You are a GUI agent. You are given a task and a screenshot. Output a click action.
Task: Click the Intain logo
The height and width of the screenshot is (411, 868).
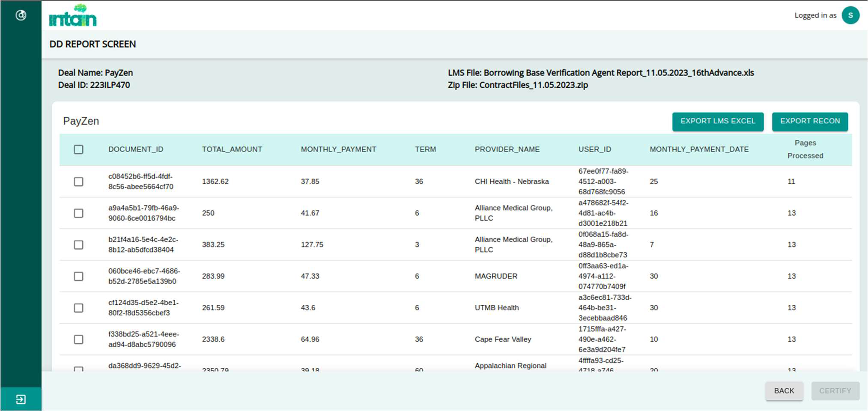[73, 16]
